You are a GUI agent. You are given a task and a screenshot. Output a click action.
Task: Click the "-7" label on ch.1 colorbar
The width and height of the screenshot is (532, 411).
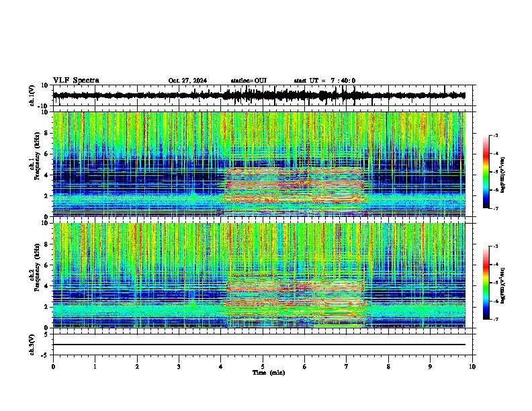pos(495,208)
